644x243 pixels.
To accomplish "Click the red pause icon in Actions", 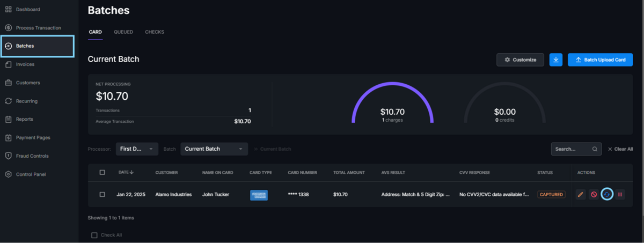I will click(x=620, y=194).
